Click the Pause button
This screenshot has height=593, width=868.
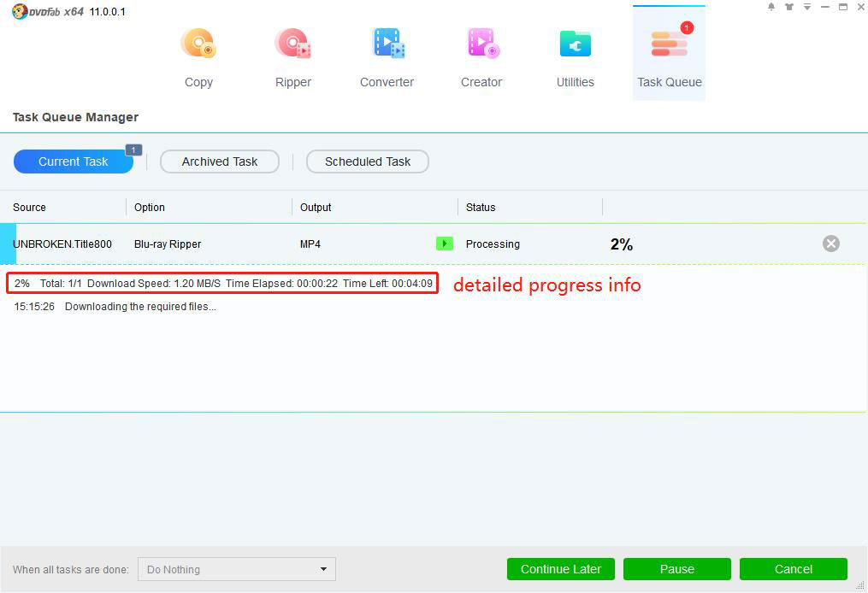pos(677,569)
